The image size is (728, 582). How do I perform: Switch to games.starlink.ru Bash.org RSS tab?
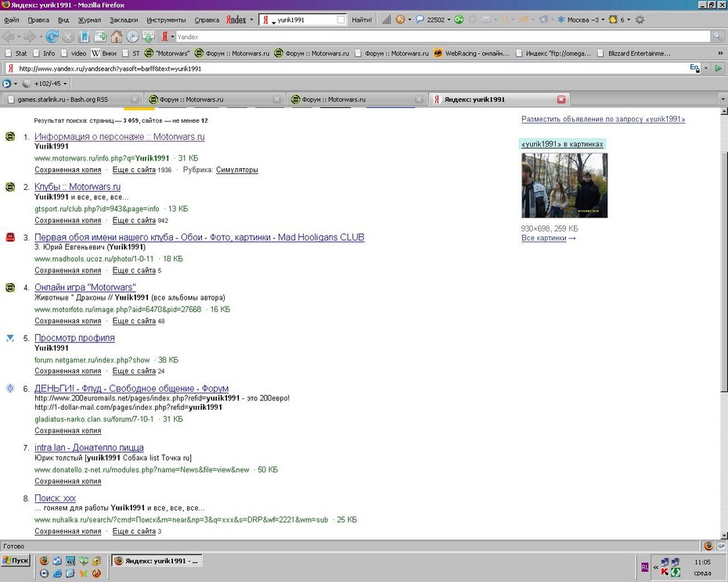[71, 99]
